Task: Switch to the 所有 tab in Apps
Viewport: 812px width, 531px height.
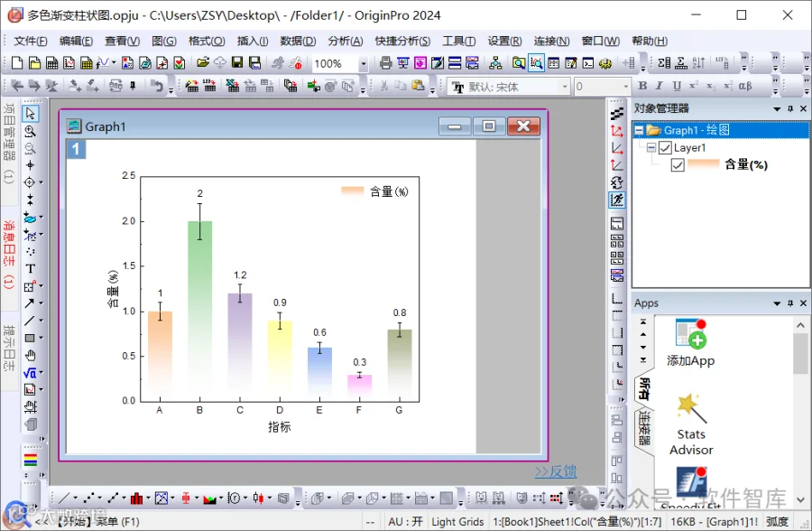Action: coord(643,388)
